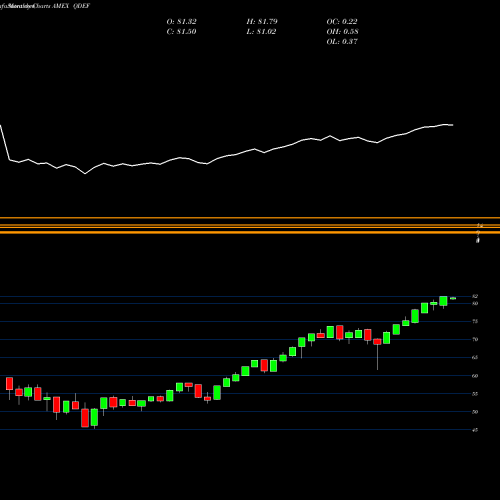Click the '60' price axis label
Viewport: 500px width, 500px height.
tap(475, 376)
